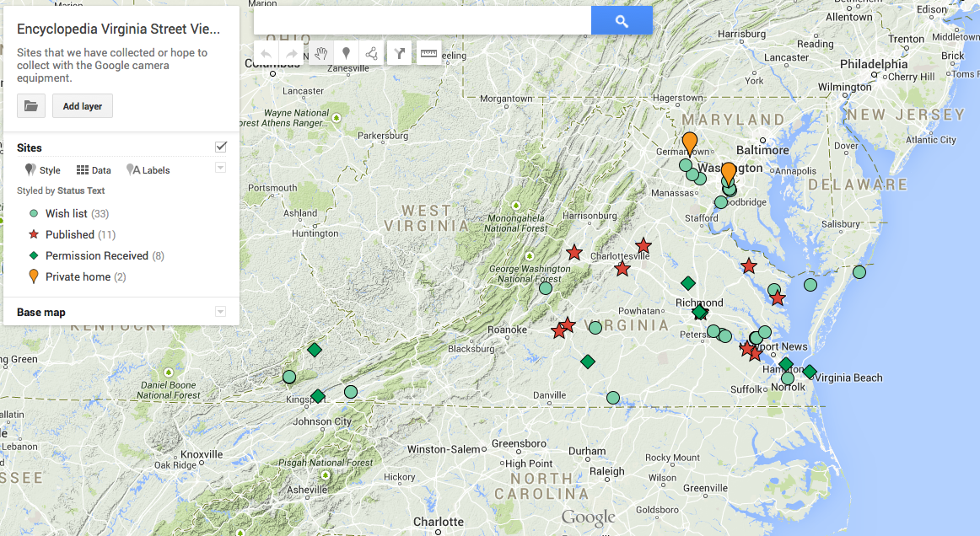Click the circle marker under the VIRGINIA label

[595, 327]
